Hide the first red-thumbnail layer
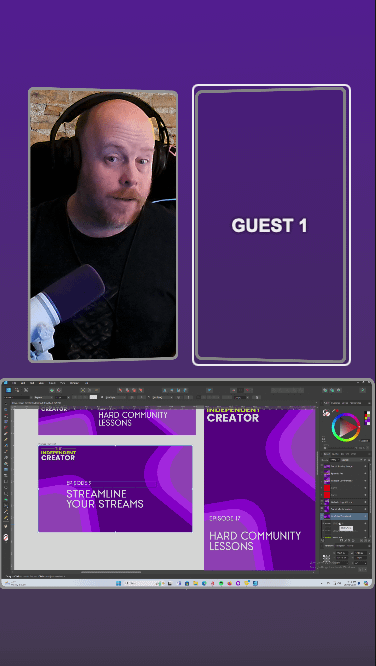 [x=365, y=488]
